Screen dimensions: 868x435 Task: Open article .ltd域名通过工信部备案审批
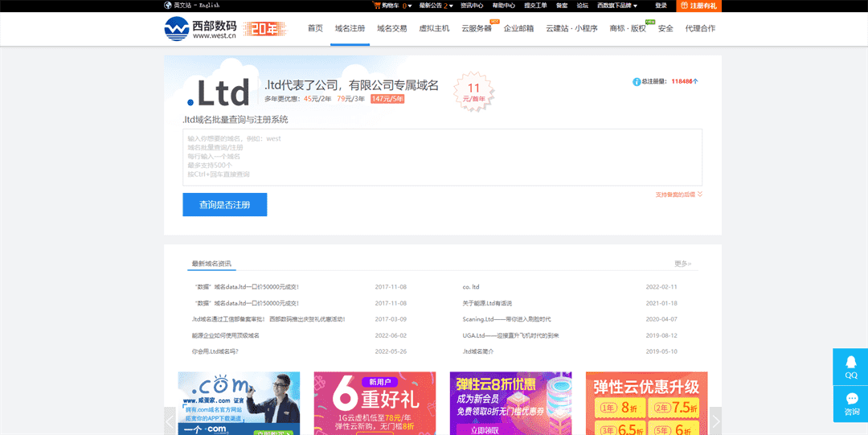point(268,319)
